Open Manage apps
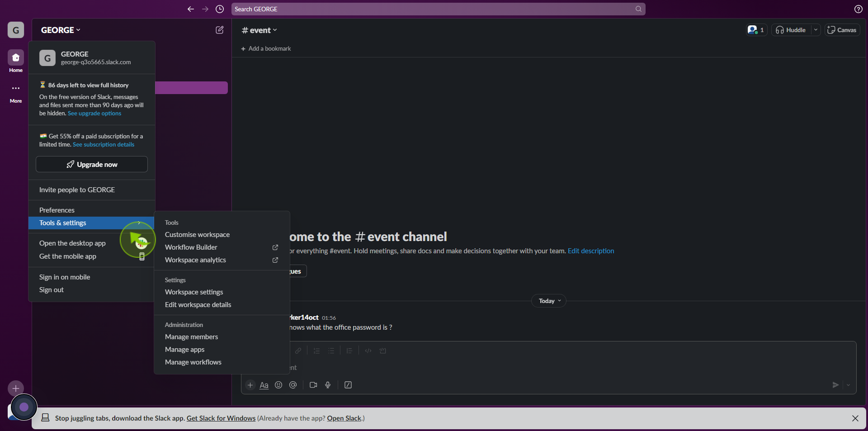This screenshot has width=868, height=431. [x=222, y=350]
